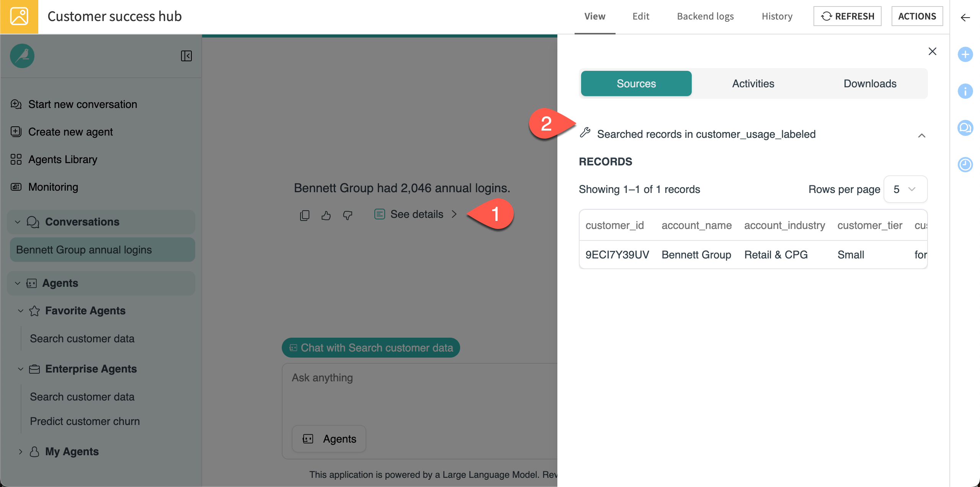Open the Rows per page dropdown

pos(905,189)
